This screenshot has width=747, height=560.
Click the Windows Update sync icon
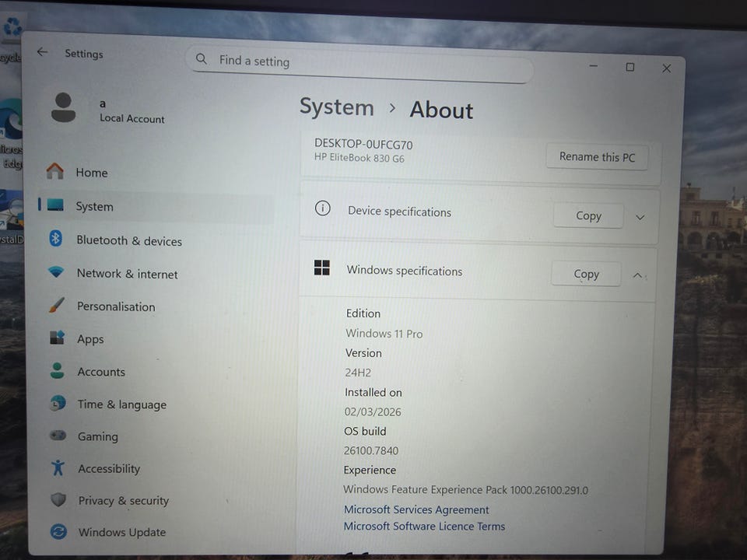coord(58,531)
